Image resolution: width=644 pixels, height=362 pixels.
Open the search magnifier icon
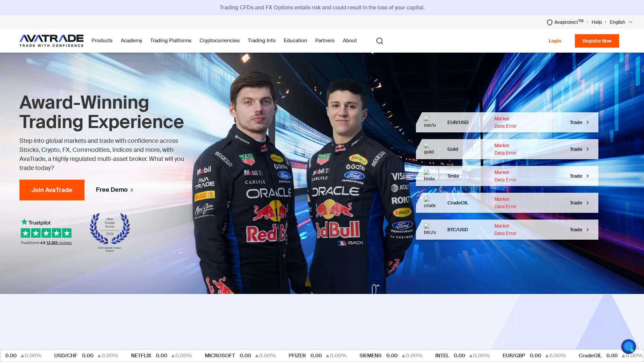[380, 41]
